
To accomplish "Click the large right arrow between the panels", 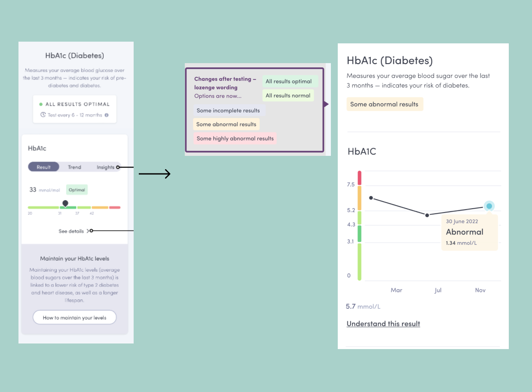I will (155, 174).
